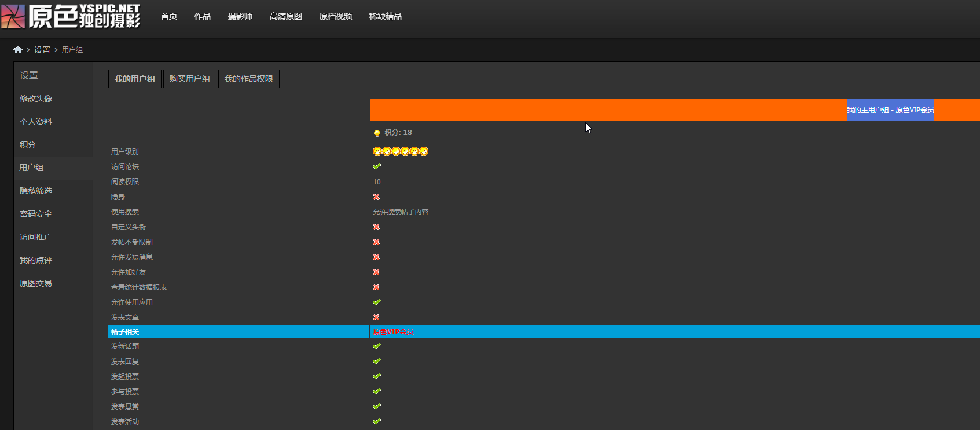This screenshot has height=430, width=980.
Task: Click the red cross for 自定义头衔
Action: coord(376,227)
